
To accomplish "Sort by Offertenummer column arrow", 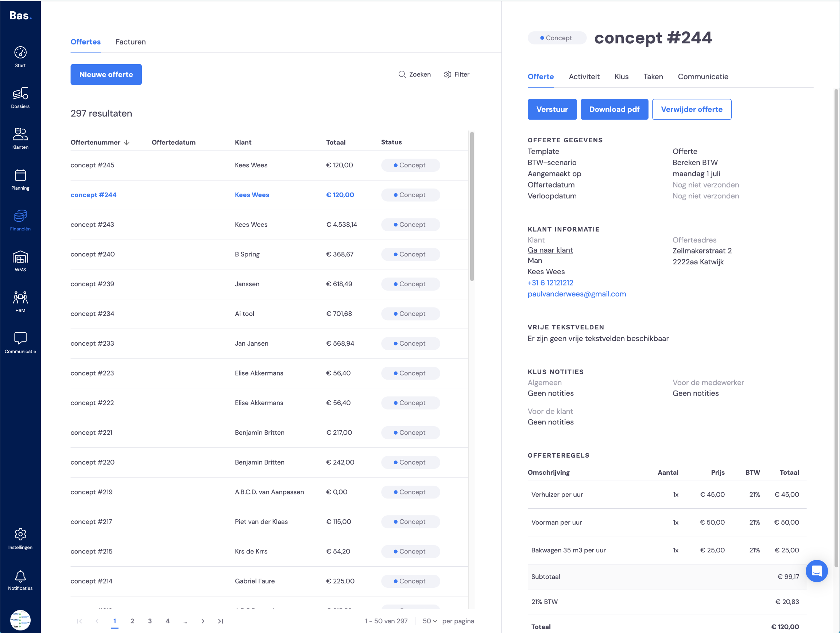I will point(127,143).
